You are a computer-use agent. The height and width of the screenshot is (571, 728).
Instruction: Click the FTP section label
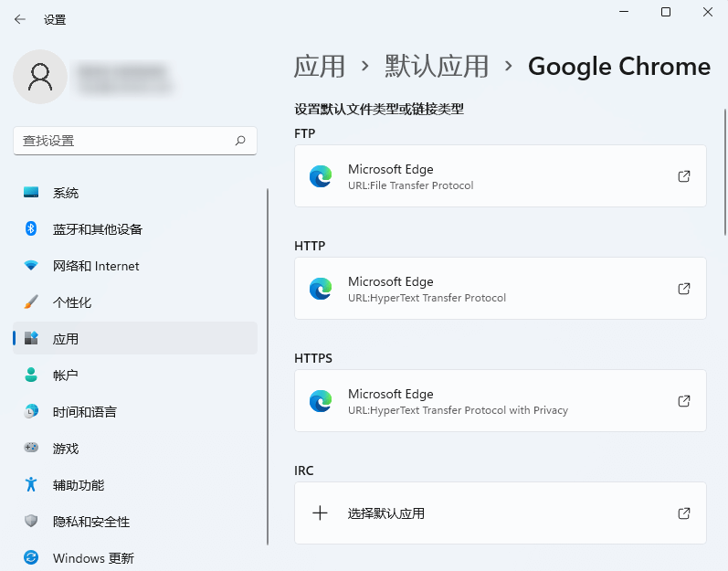[x=304, y=133]
